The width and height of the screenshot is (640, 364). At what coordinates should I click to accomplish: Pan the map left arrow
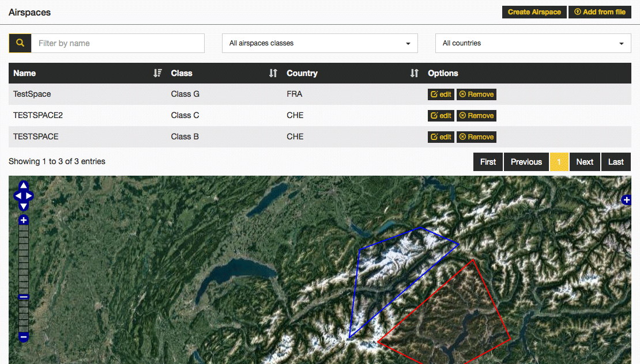[18, 196]
